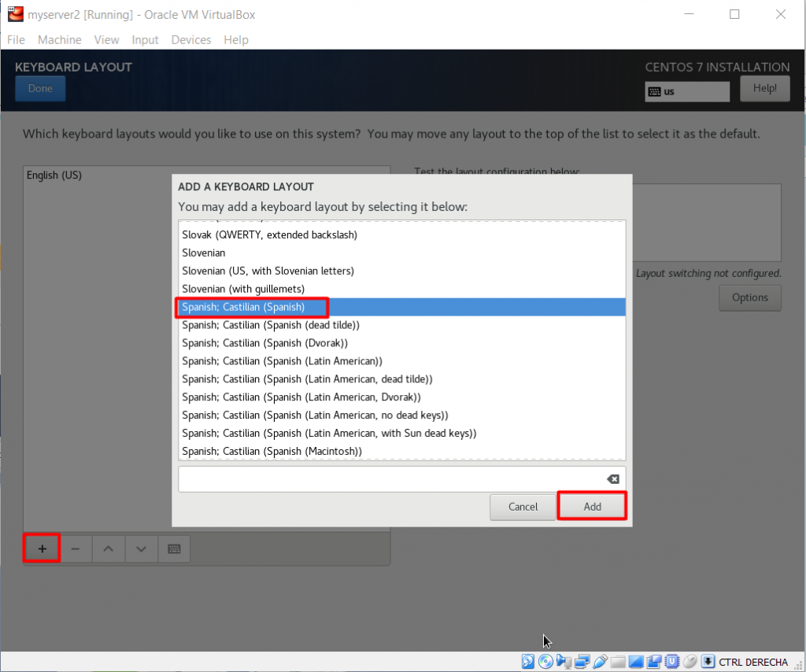This screenshot has width=806, height=672.
Task: Move layout down with the down arrow
Action: click(x=142, y=548)
